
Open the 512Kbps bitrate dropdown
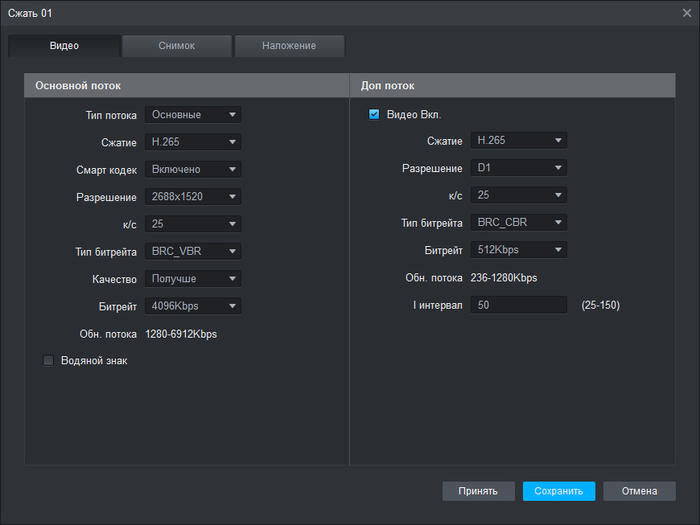[x=519, y=250]
